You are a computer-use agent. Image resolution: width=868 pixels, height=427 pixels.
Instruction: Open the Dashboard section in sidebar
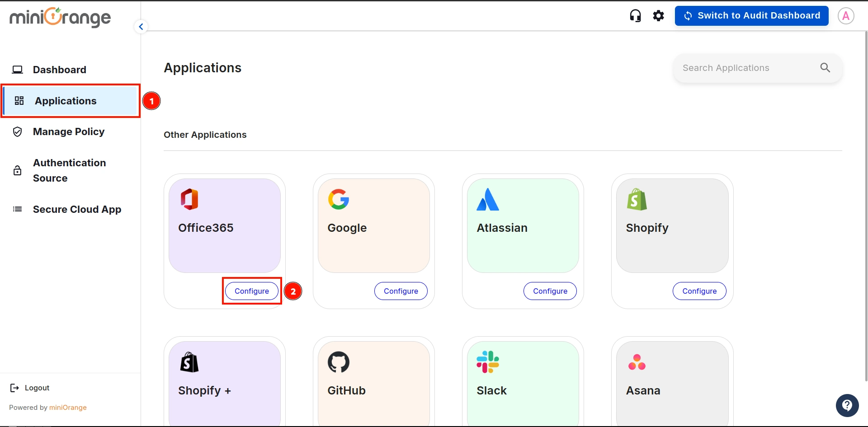59,70
